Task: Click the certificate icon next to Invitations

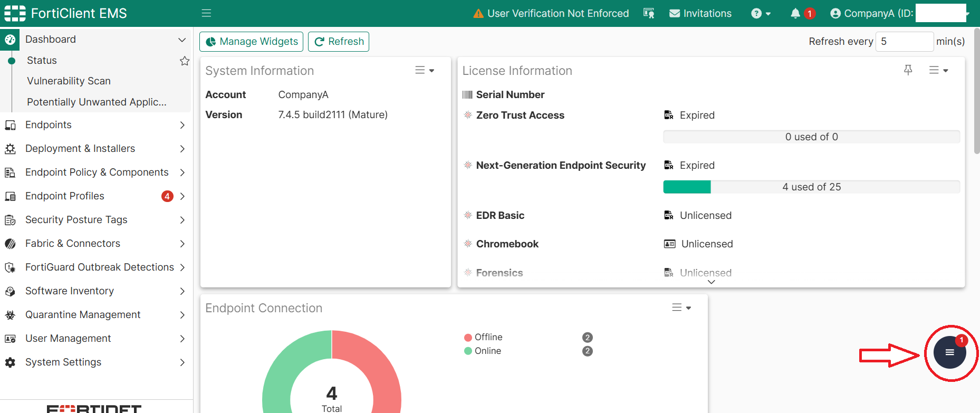Action: 649,14
